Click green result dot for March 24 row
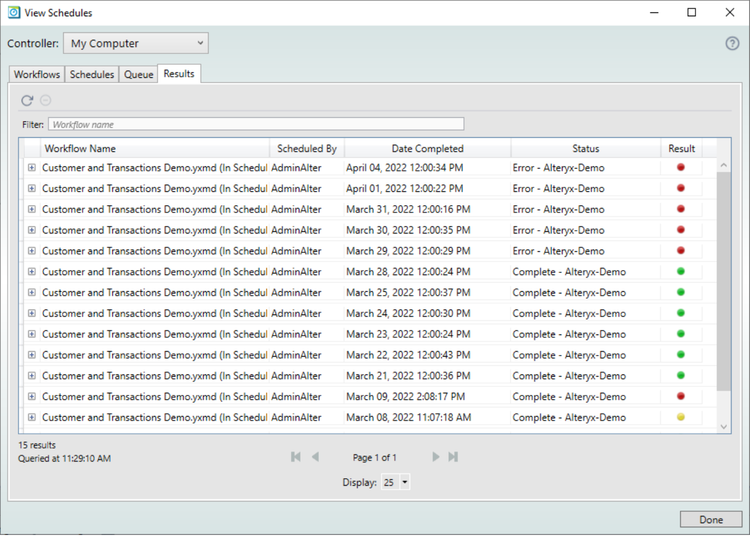The height and width of the screenshot is (536, 750). click(681, 313)
